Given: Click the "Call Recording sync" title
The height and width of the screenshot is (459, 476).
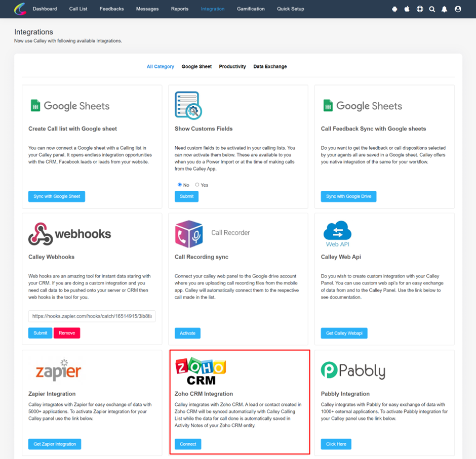Looking at the screenshot, I should click(201, 257).
